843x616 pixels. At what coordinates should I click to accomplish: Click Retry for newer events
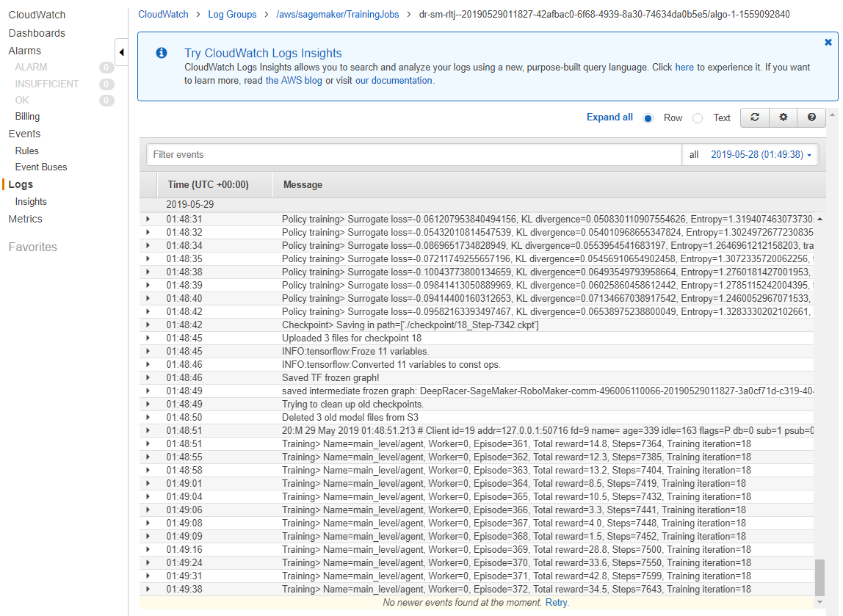pos(557,603)
